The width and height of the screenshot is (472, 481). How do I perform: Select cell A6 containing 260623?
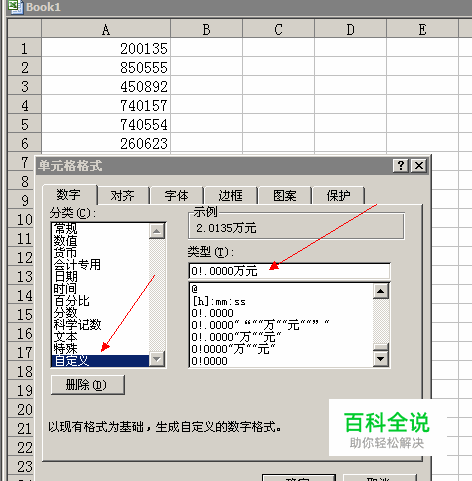click(106, 143)
